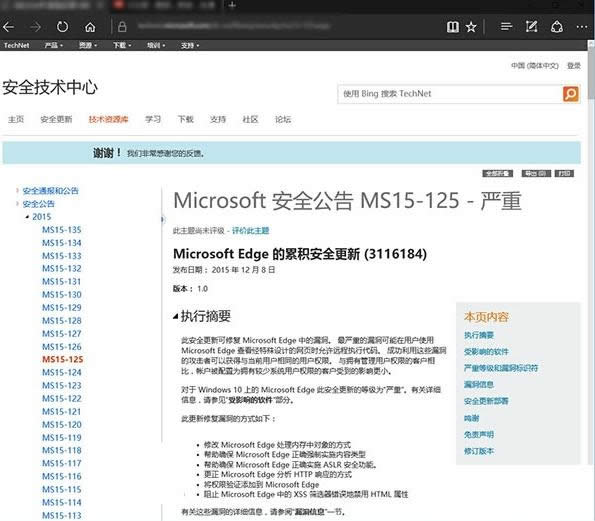This screenshot has height=521, width=595.
Task: Add page to favorites with star icon
Action: (471, 27)
